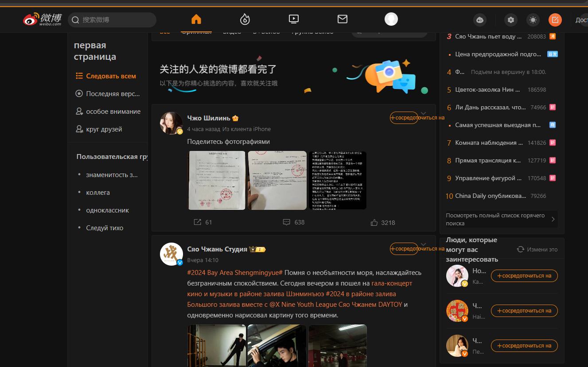
Task: Open the messages envelope icon
Action: [342, 19]
